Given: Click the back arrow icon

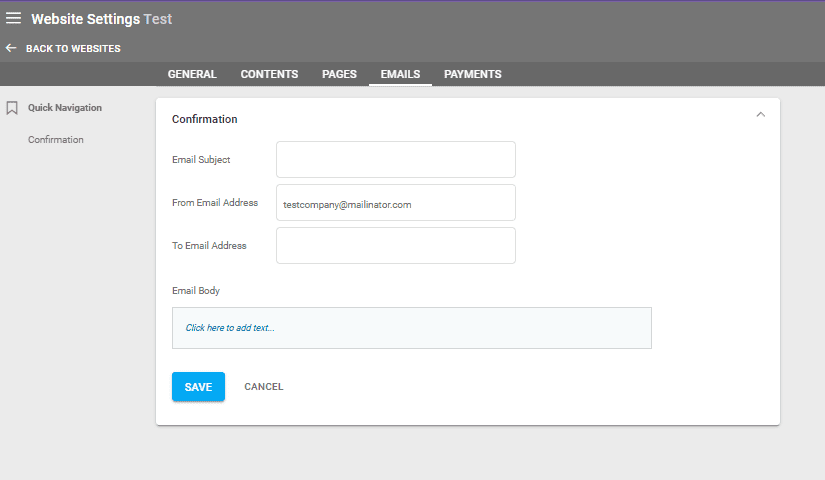Looking at the screenshot, I should [11, 48].
